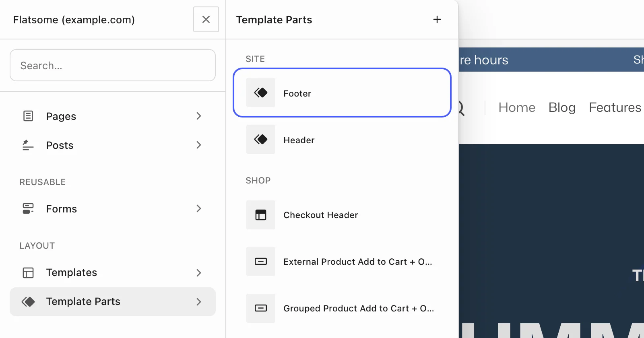Click the External Product Add to Cart icon
644x338 pixels.
point(261,262)
